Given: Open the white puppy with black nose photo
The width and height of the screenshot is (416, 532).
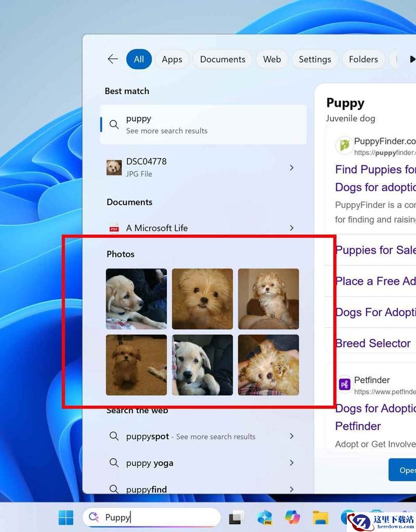Looking at the screenshot, I should pos(202,365).
